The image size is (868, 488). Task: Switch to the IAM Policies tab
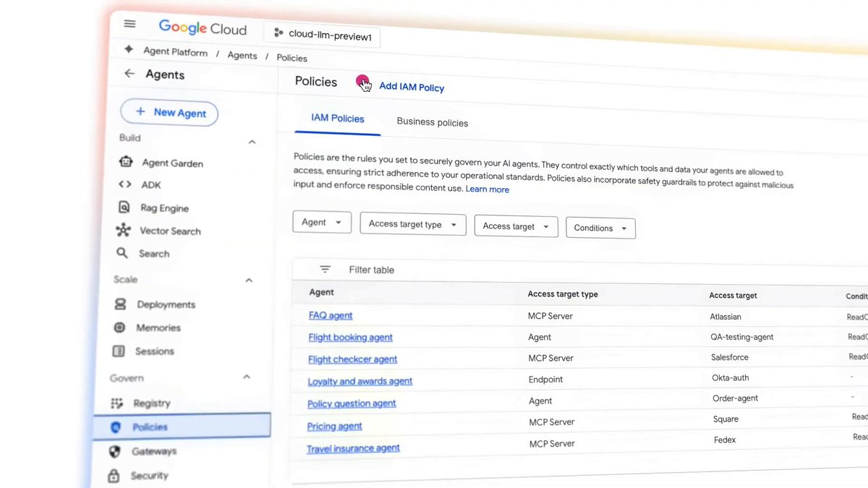(338, 119)
